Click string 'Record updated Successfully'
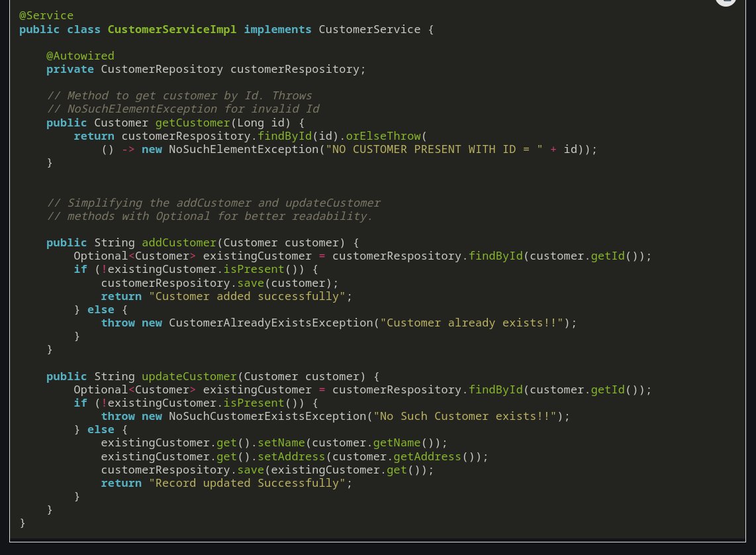The width and height of the screenshot is (756, 555). point(248,483)
